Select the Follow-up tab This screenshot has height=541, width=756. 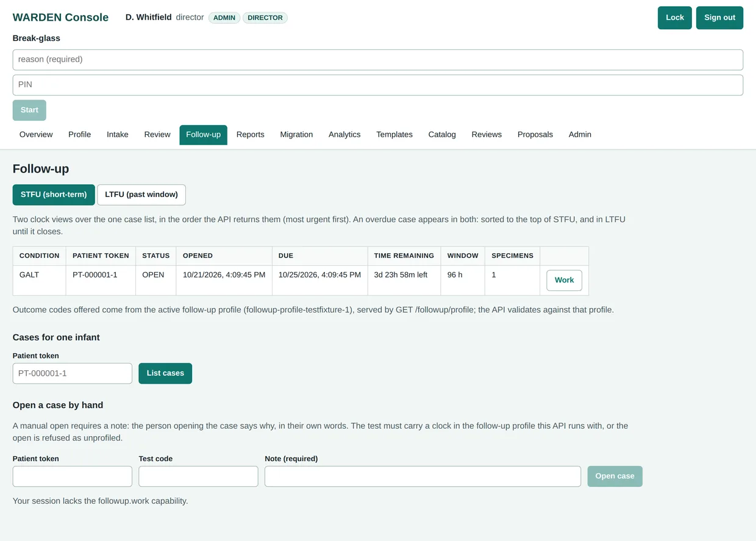pos(203,135)
